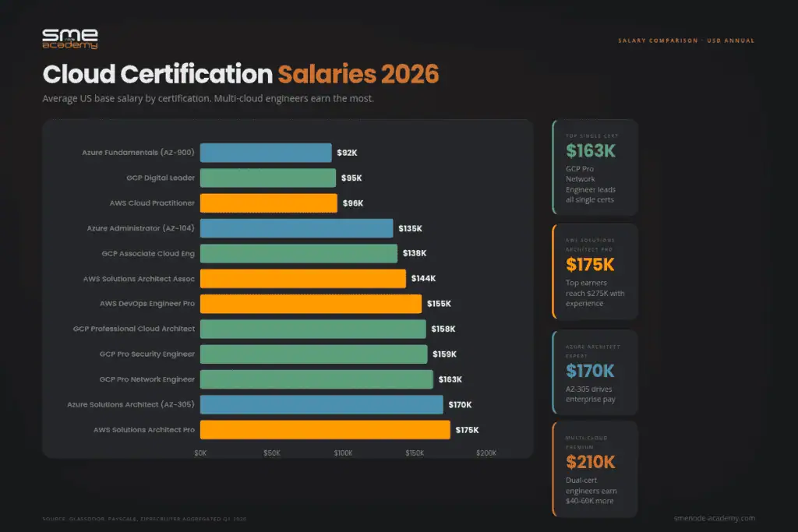
Task: Click the $144K value label
Action: (423, 279)
